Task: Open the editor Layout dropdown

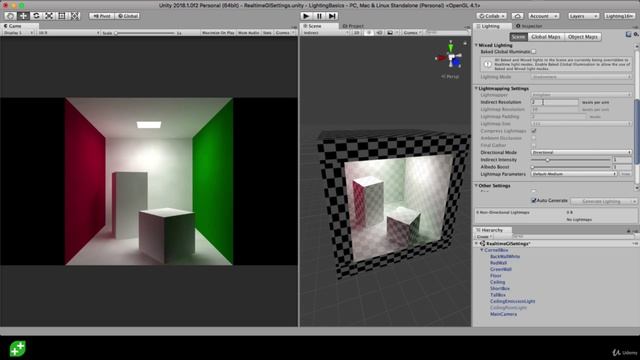Action: click(620, 16)
